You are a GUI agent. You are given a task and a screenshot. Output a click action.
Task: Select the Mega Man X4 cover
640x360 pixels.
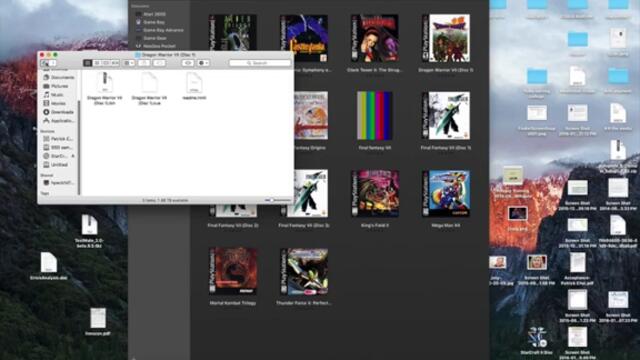click(446, 193)
